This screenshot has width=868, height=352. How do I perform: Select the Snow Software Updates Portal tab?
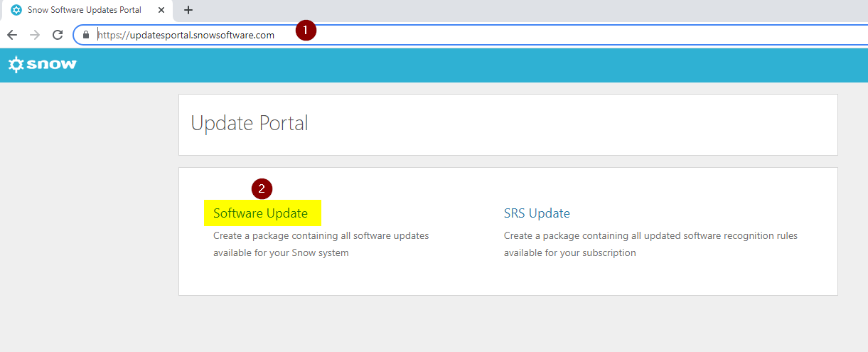[87, 10]
